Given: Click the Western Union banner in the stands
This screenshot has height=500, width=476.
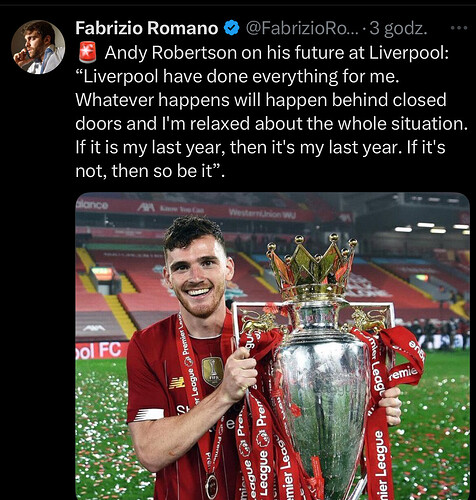Looking at the screenshot, I should coord(262,213).
